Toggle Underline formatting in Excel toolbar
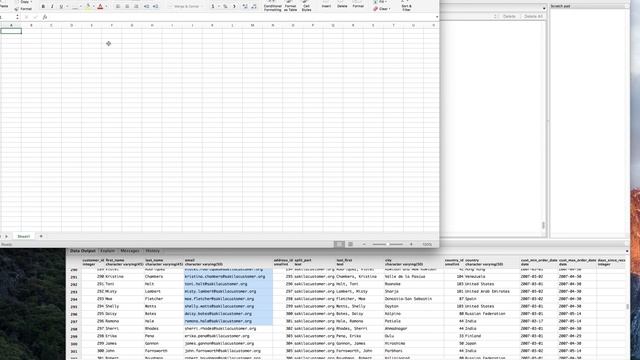This screenshot has height=360, width=640. [61, 7]
